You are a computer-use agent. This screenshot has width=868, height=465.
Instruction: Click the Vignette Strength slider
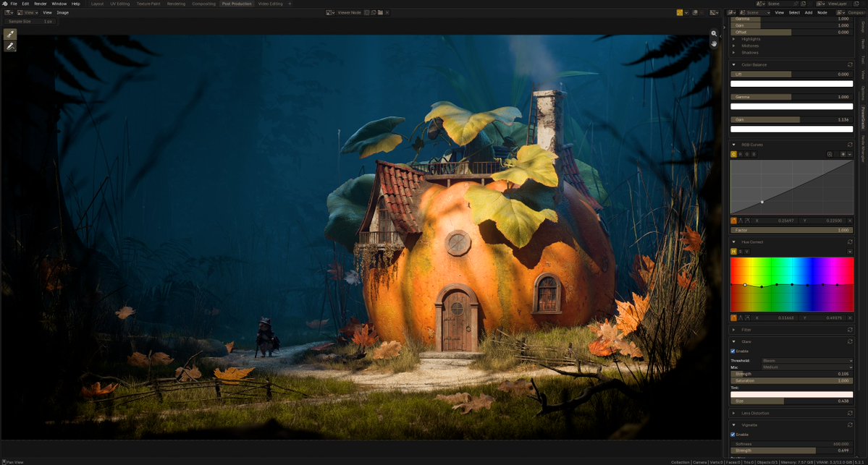pyautogui.click(x=791, y=451)
